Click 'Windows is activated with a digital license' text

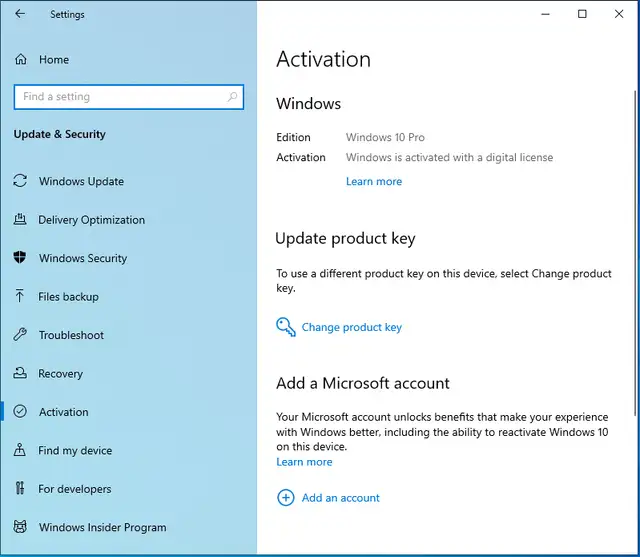449,158
